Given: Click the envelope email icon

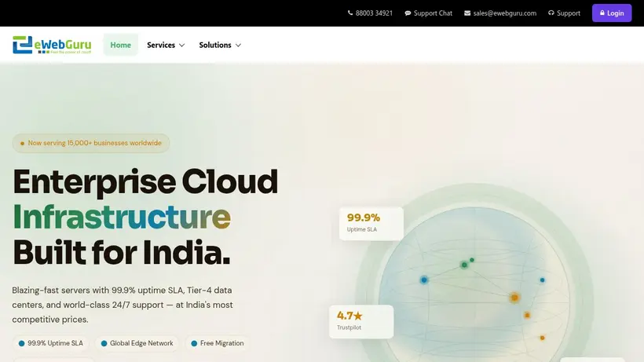Looking at the screenshot, I should [467, 13].
